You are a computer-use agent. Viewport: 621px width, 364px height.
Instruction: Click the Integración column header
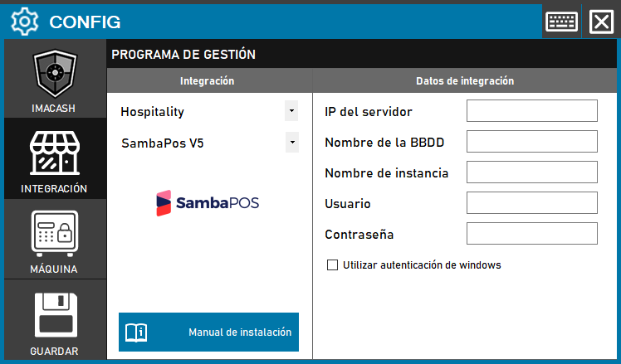(208, 81)
